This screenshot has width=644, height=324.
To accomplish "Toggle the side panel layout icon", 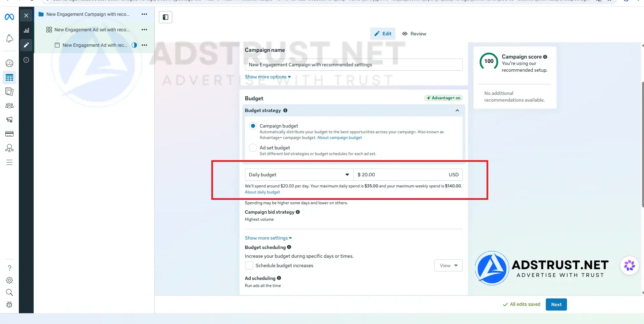I will pyautogui.click(x=166, y=17).
